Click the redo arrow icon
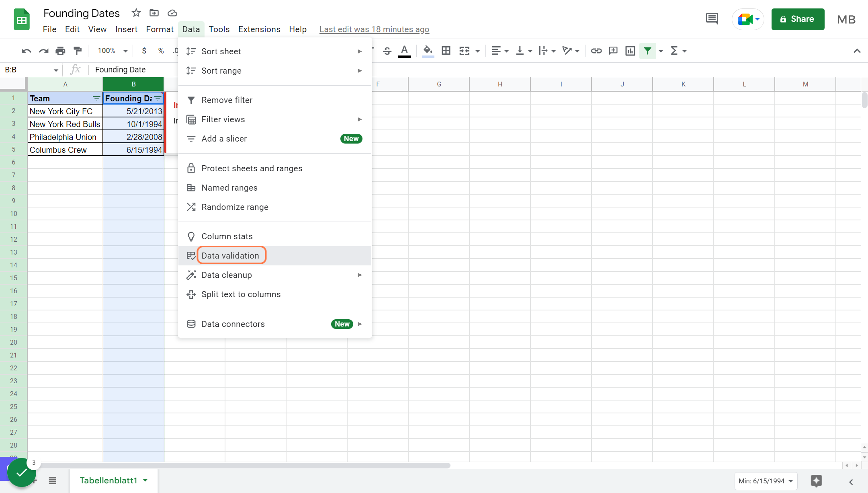868x493 pixels. tap(43, 51)
